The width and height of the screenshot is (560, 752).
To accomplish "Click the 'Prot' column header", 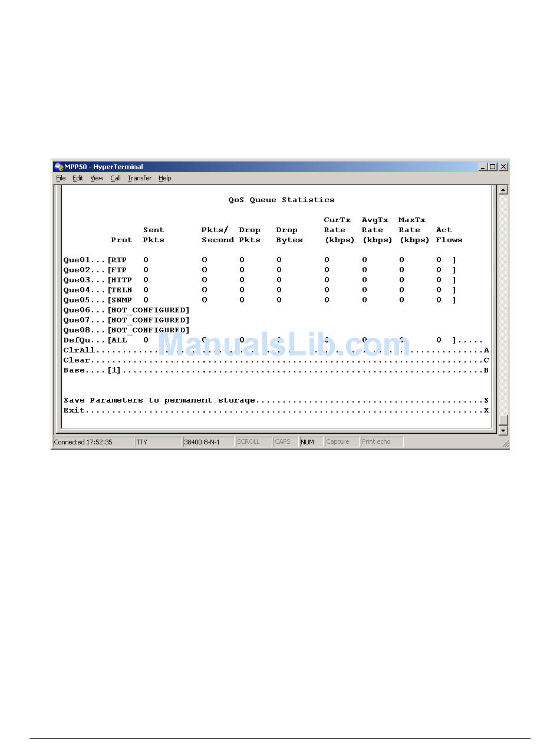I will (121, 240).
